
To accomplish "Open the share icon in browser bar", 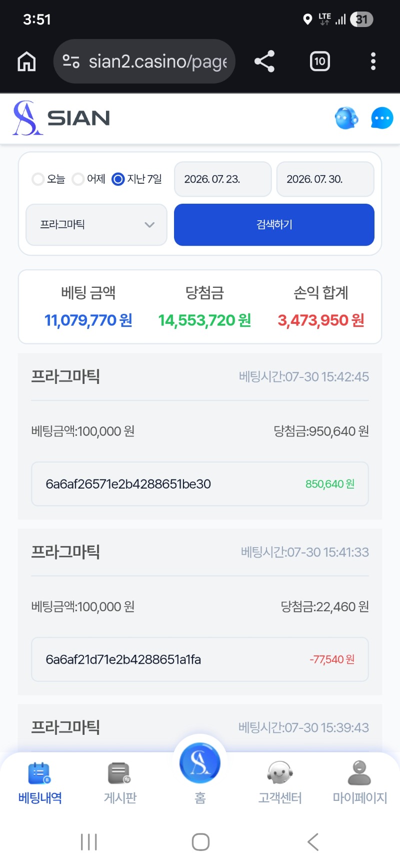I will (264, 62).
